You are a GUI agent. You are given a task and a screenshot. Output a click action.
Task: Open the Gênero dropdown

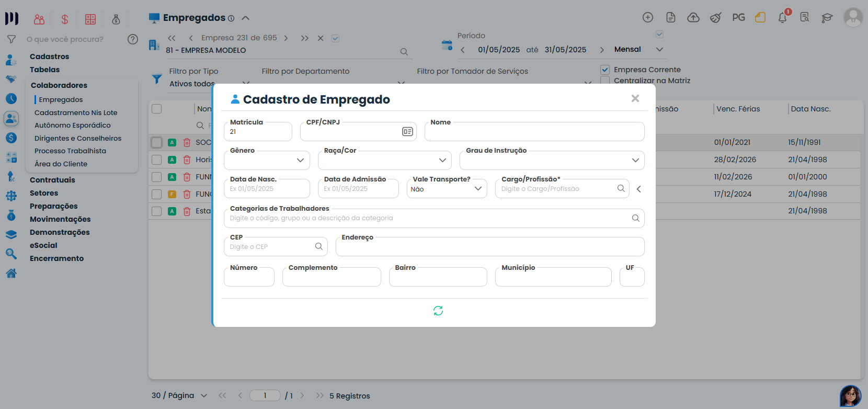267,160
